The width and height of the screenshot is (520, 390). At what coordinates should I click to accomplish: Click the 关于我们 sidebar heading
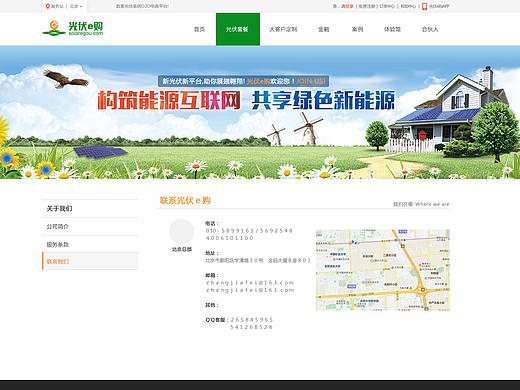[59, 209]
